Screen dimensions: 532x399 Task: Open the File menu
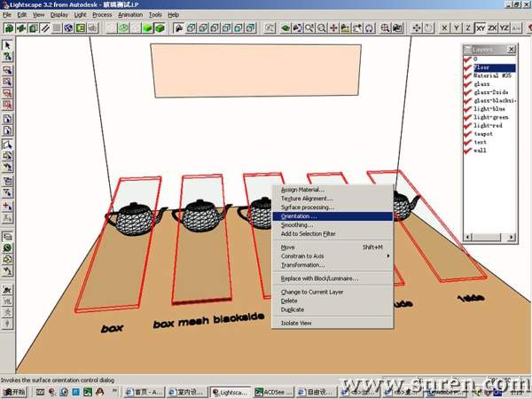click(7, 15)
